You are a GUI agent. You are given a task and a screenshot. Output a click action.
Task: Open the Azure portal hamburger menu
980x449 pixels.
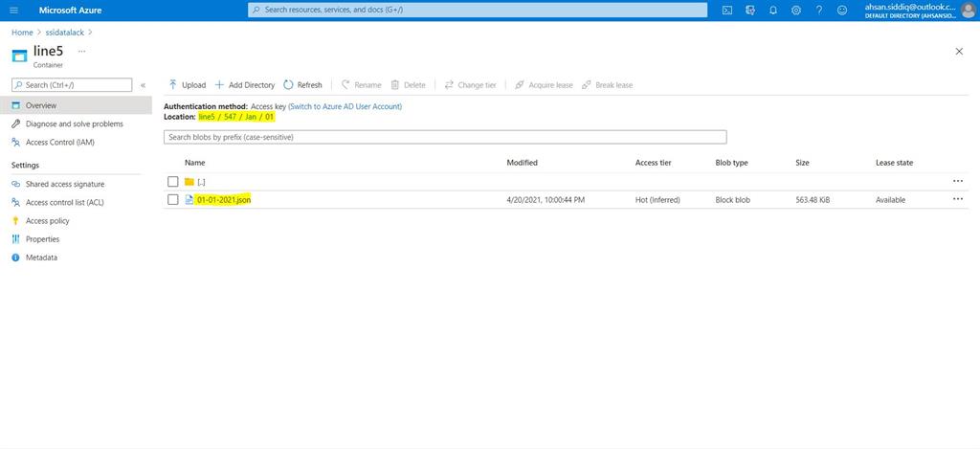click(14, 10)
